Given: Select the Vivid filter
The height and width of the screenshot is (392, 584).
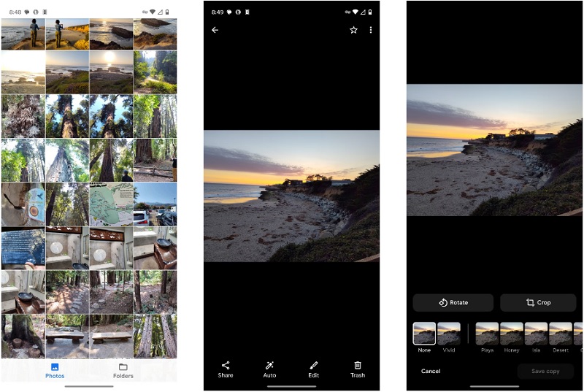Looking at the screenshot, I should (449, 337).
